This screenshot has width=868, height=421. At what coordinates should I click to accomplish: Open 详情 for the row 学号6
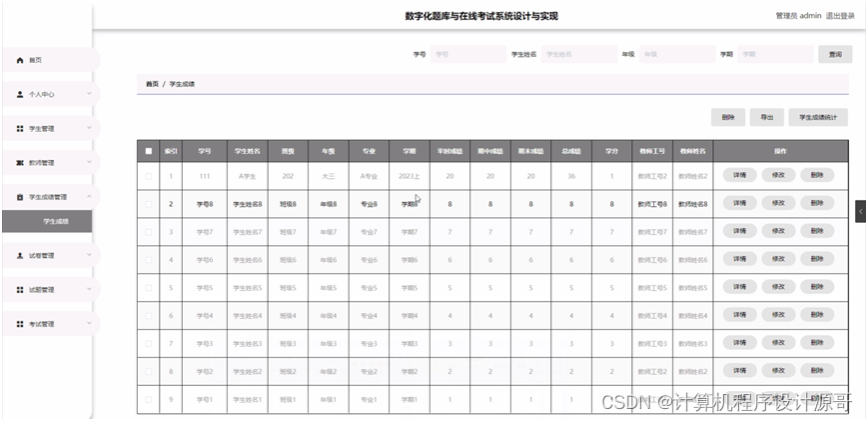pos(739,259)
